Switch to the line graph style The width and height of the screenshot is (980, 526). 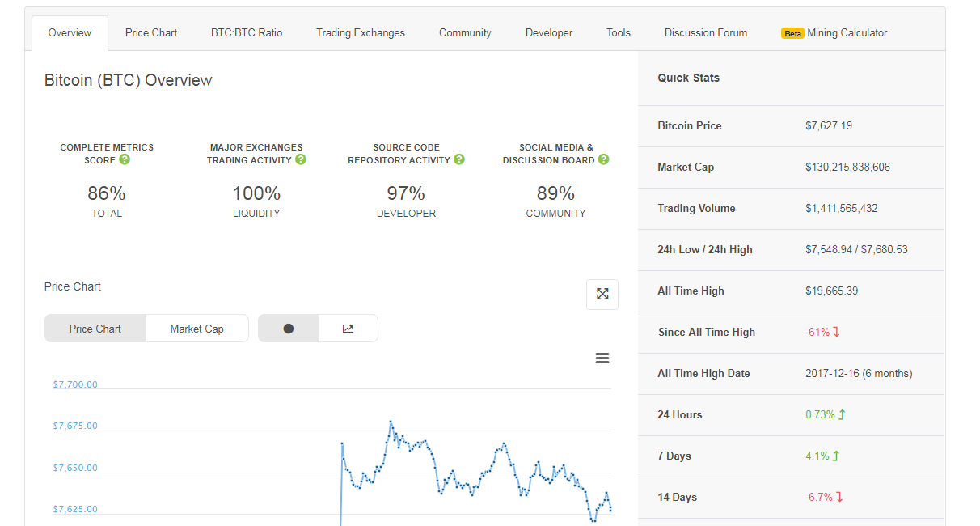[x=348, y=329]
